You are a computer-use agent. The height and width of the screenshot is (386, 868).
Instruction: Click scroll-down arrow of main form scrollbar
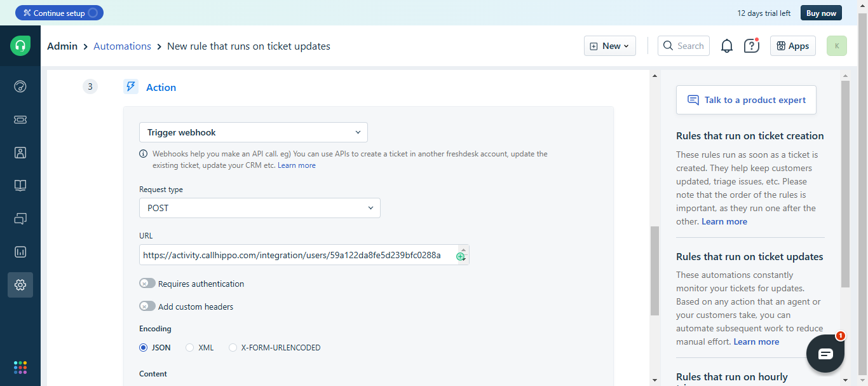654,380
